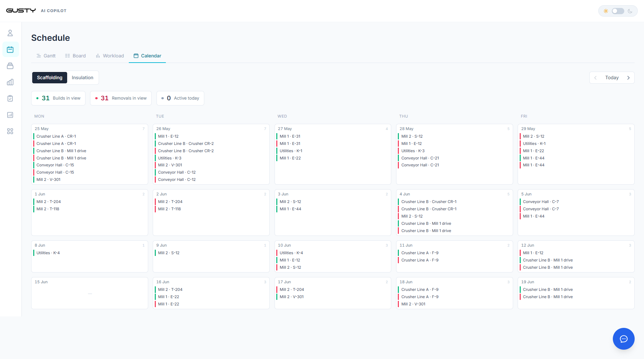
Task: Open the user profile sidebar icon
Action: click(x=10, y=33)
